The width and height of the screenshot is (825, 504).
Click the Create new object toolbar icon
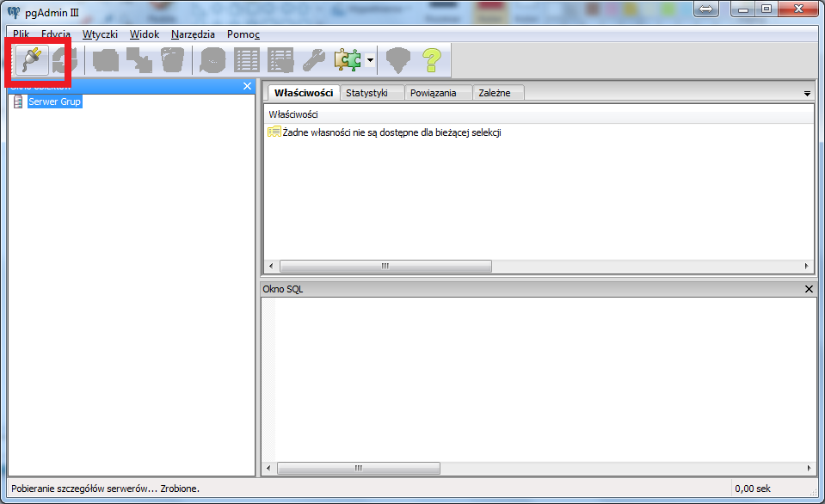(139, 60)
